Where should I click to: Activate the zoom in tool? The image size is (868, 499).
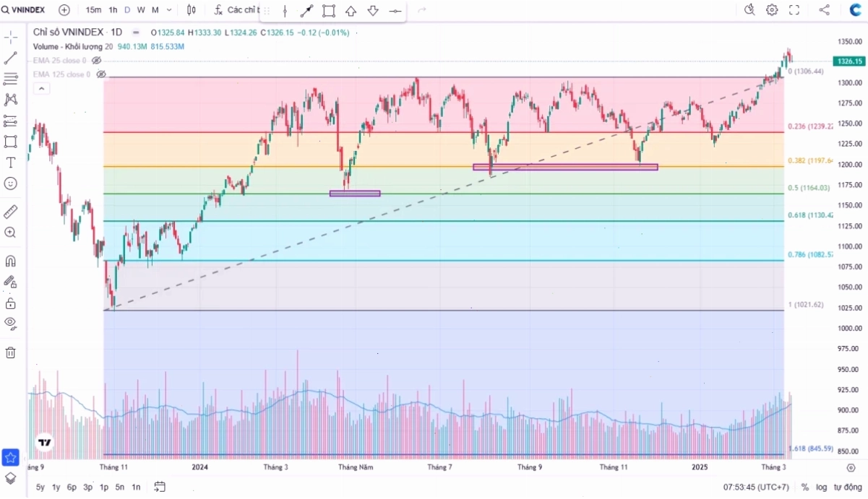pyautogui.click(x=11, y=233)
